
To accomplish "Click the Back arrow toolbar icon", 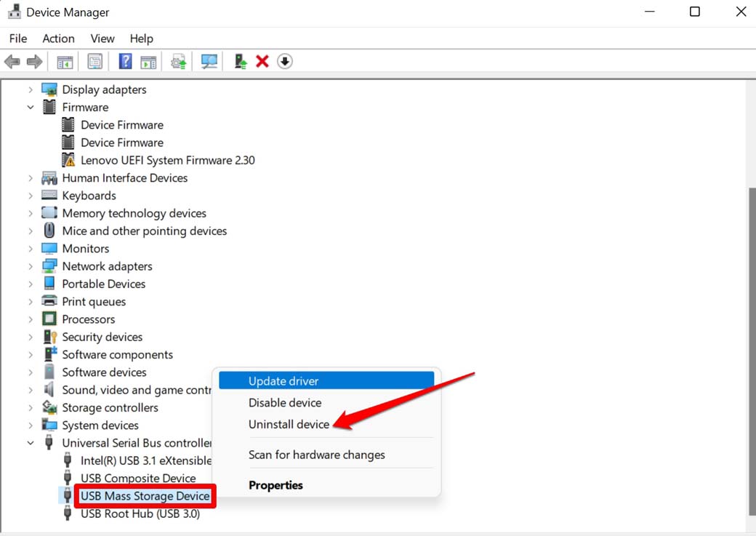I will tap(12, 62).
